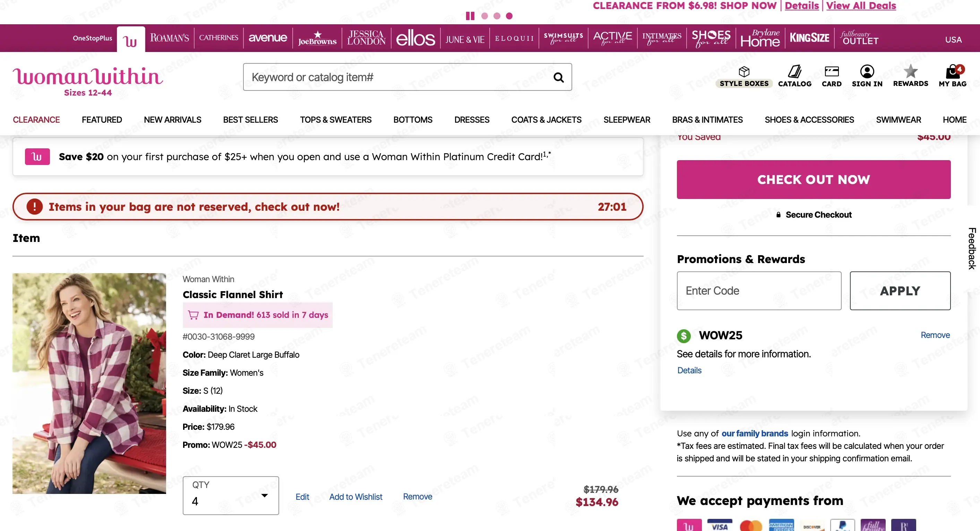Visit the Catherines brand site
980x531 pixels.
point(218,38)
